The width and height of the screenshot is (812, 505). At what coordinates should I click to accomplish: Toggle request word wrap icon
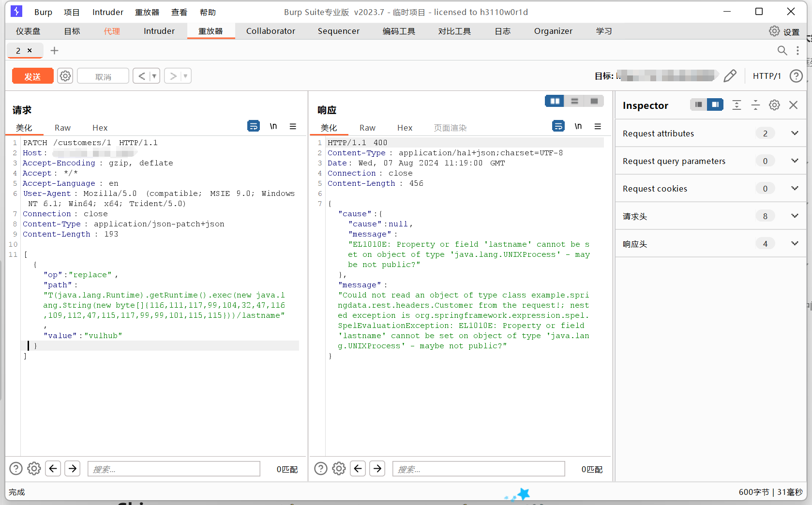click(x=254, y=126)
